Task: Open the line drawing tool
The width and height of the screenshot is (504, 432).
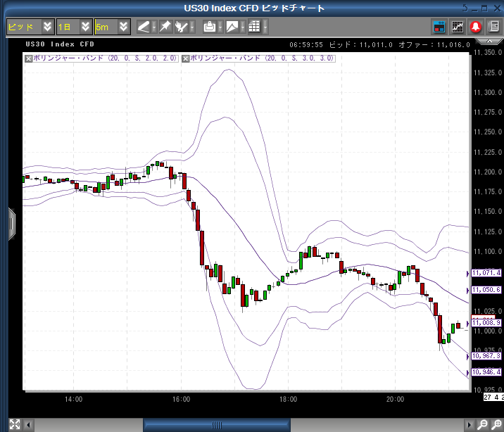Action: pos(144,27)
